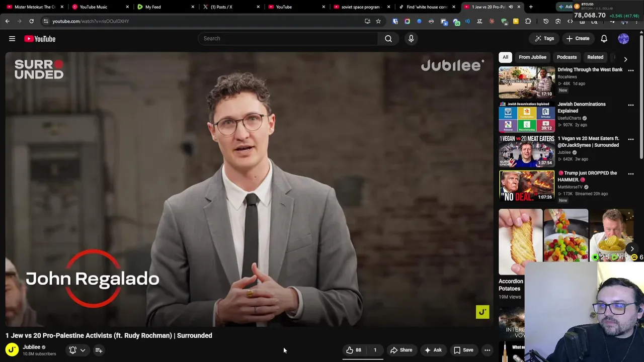Open notification bell preferences for Jubilee
Image resolution: width=644 pixels, height=362 pixels.
77,350
